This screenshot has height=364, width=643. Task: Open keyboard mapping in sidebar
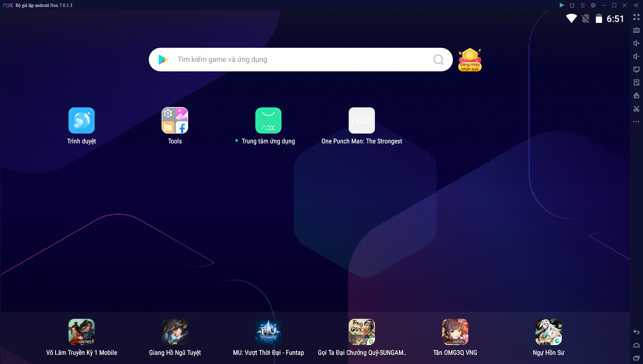(x=636, y=30)
